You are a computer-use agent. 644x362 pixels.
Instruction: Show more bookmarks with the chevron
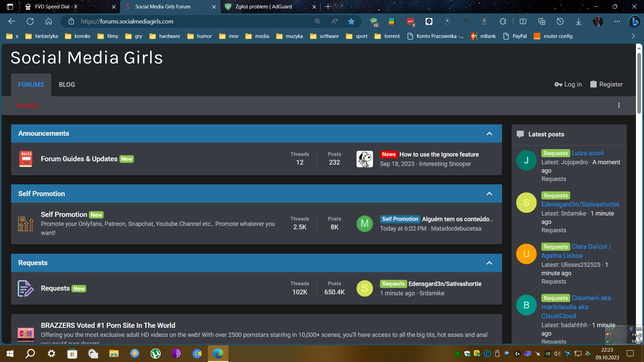click(633, 36)
